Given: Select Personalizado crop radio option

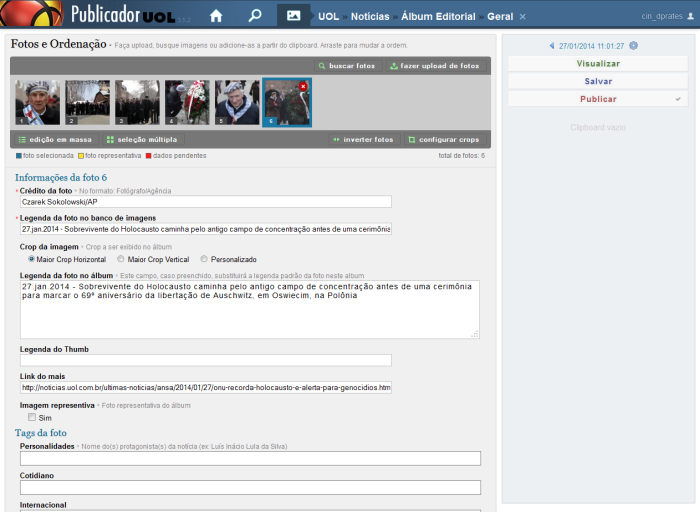Looking at the screenshot, I should (205, 259).
